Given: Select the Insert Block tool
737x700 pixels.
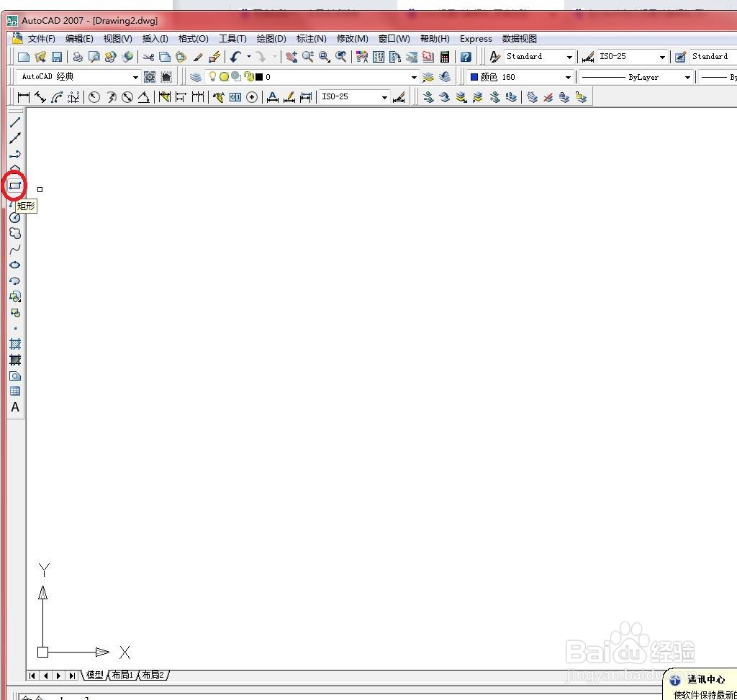Looking at the screenshot, I should click(x=15, y=296).
